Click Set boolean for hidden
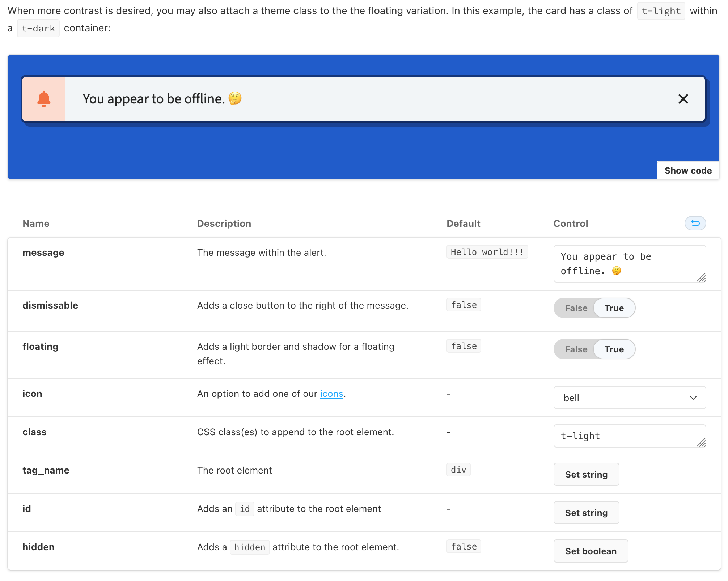The width and height of the screenshot is (728, 581). pos(591,551)
